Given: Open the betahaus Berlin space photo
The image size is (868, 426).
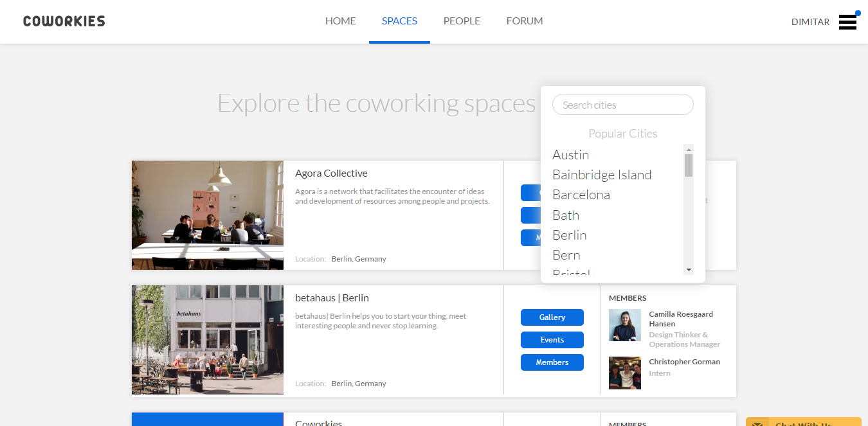Looking at the screenshot, I should (x=207, y=339).
